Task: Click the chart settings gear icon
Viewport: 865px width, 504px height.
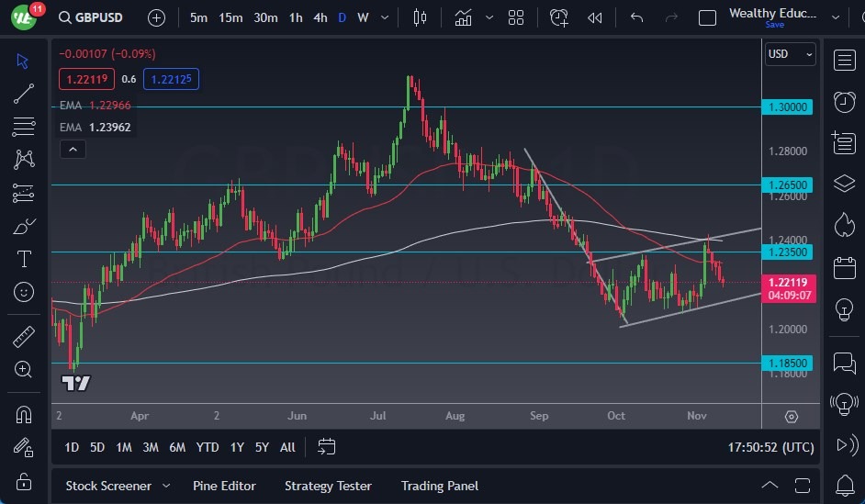Action: point(792,416)
